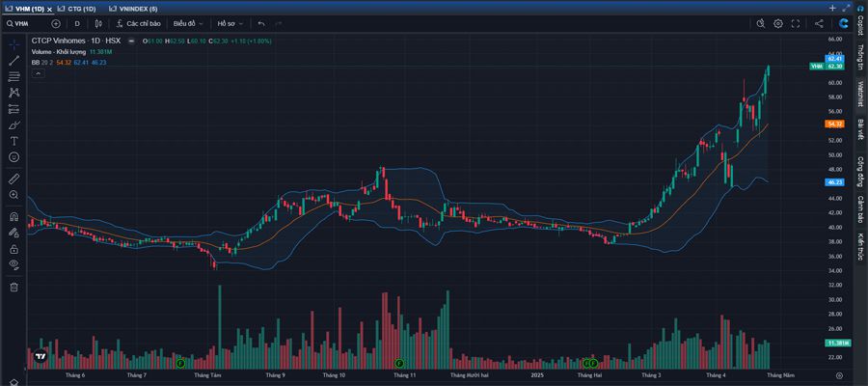Click the TradingView logo on the chart

pos(41,357)
